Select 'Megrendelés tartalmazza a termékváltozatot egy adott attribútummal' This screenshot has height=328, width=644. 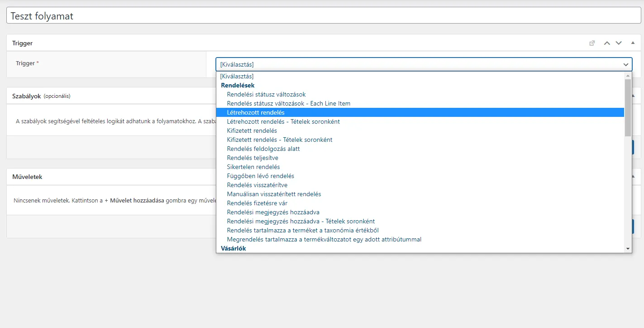point(420,239)
